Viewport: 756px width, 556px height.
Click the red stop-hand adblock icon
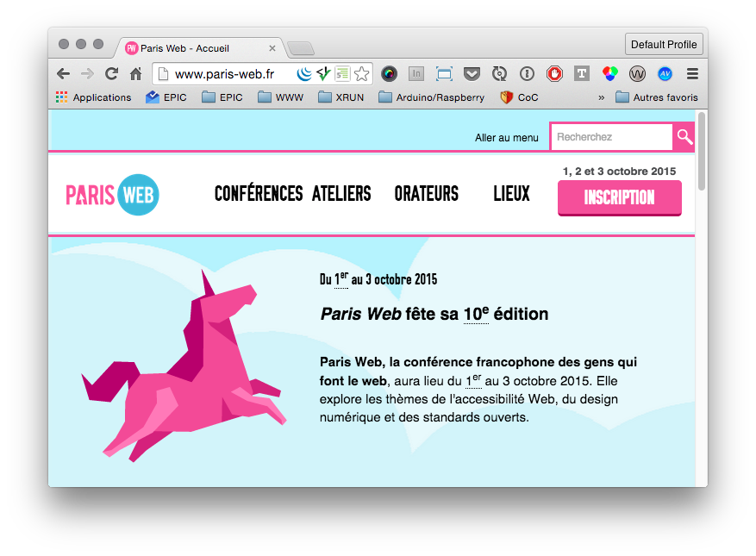coord(554,74)
